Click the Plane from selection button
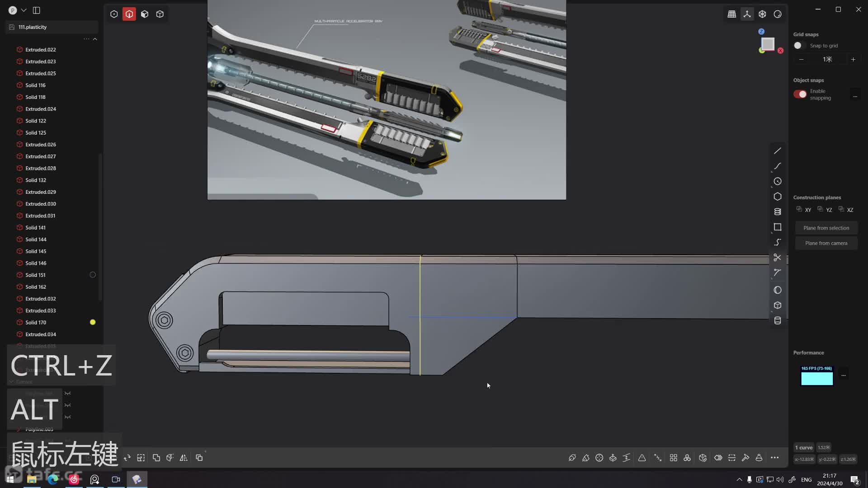Viewport: 868px width, 488px height. click(x=826, y=228)
